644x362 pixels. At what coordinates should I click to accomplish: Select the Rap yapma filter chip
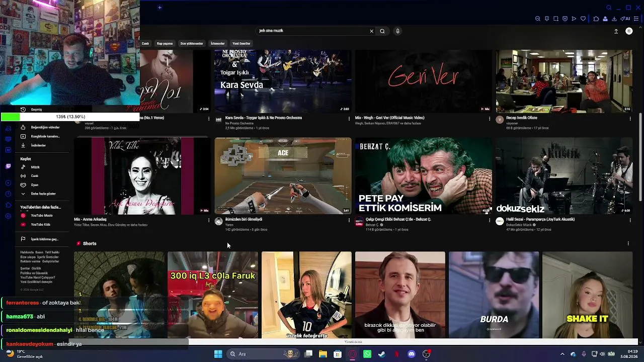165,44
